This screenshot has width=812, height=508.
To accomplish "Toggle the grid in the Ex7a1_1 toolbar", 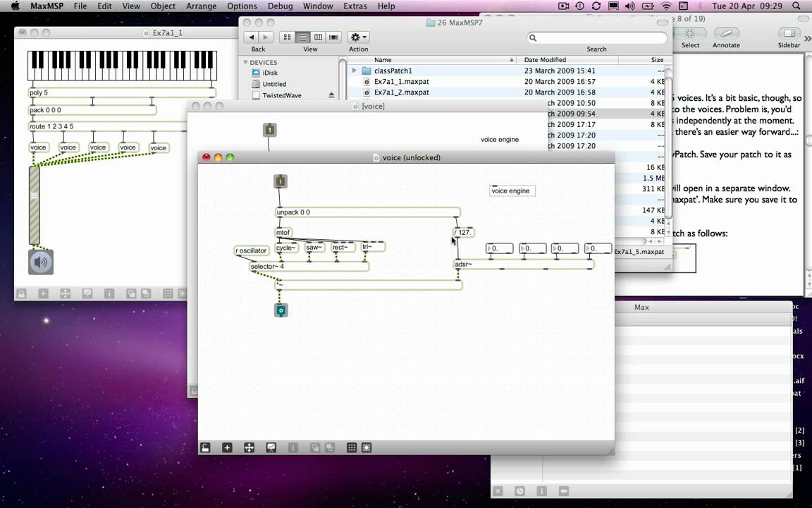I will (x=168, y=294).
